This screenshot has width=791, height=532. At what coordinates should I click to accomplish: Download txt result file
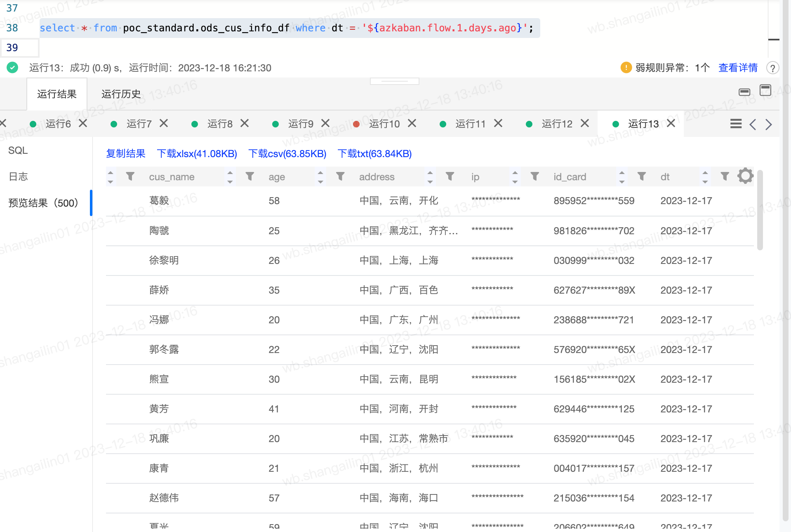pos(374,153)
